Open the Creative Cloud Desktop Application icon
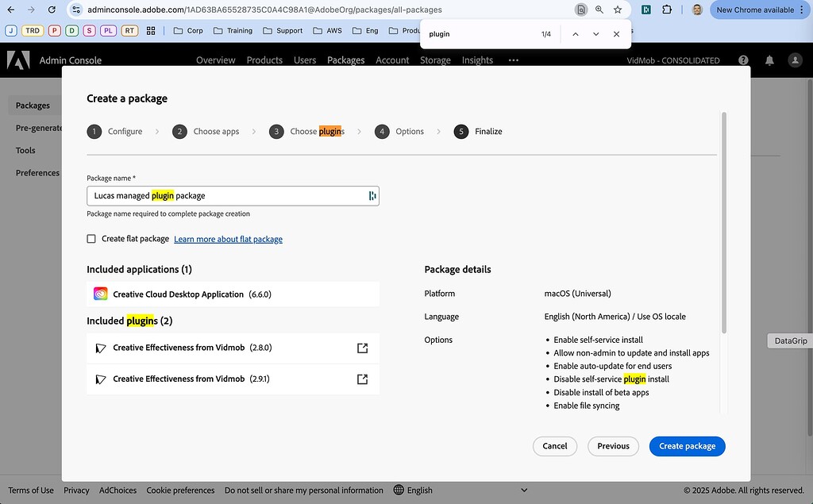Image resolution: width=813 pixels, height=504 pixels. click(x=100, y=293)
